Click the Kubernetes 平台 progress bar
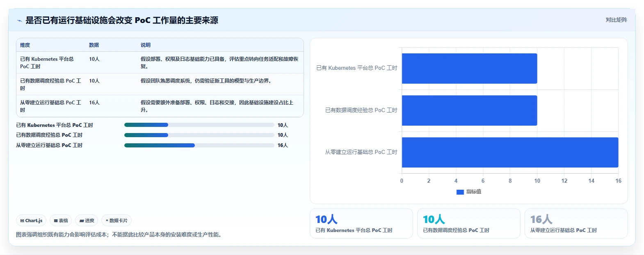 pos(199,125)
